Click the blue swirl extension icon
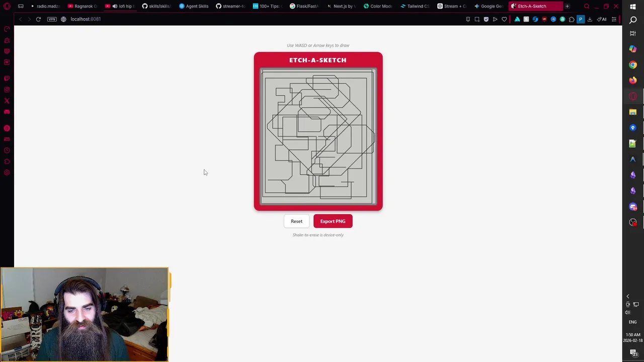The height and width of the screenshot is (362, 644). (535, 19)
